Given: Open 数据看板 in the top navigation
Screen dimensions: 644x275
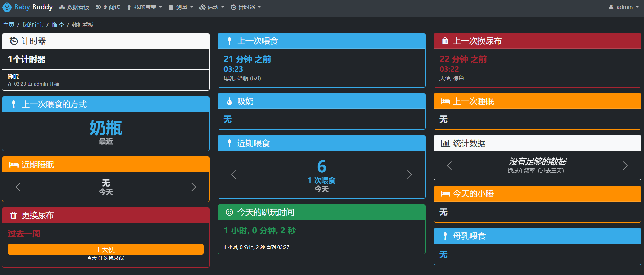Looking at the screenshot, I should point(74,7).
